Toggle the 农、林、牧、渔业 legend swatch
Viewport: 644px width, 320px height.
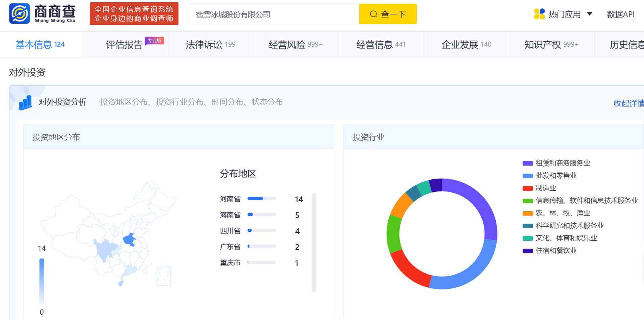tap(528, 213)
